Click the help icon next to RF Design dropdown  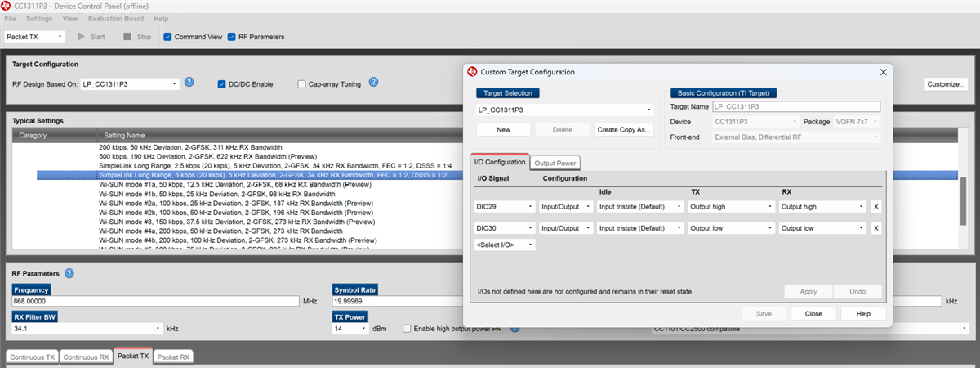189,83
